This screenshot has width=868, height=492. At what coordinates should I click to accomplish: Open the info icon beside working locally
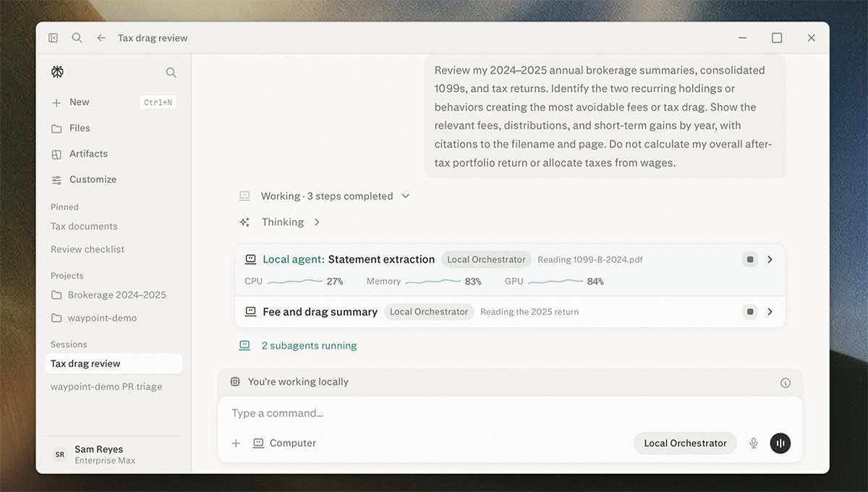pyautogui.click(x=786, y=383)
